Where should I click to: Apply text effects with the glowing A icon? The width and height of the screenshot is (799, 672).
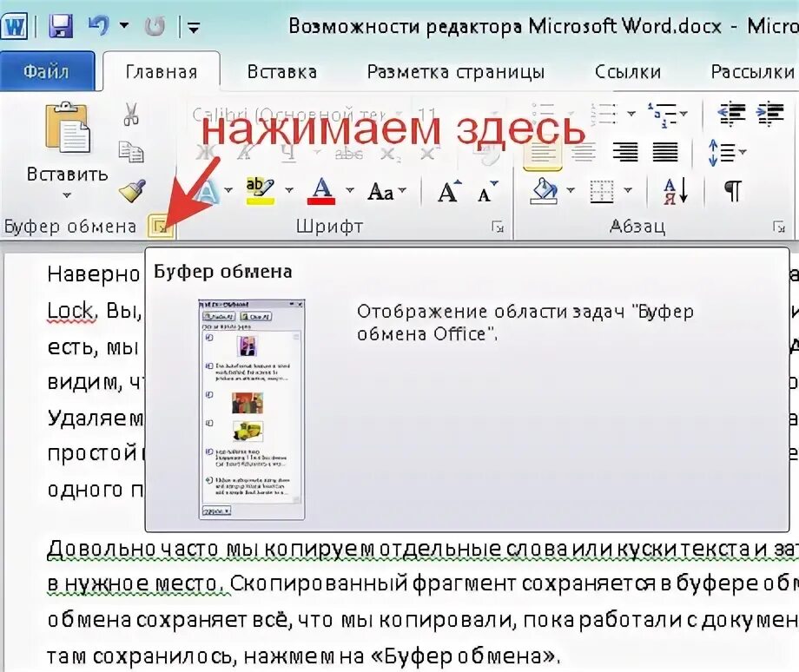click(208, 191)
